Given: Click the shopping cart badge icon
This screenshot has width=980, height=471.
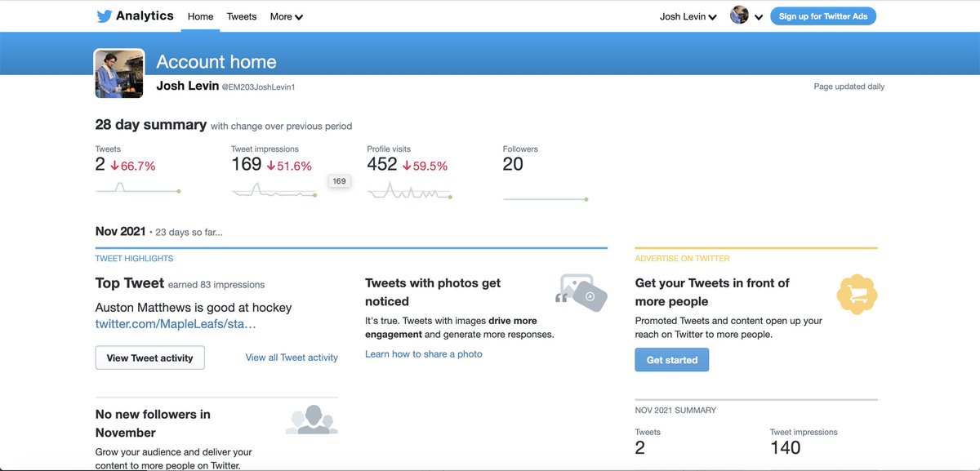Looking at the screenshot, I should [x=857, y=295].
